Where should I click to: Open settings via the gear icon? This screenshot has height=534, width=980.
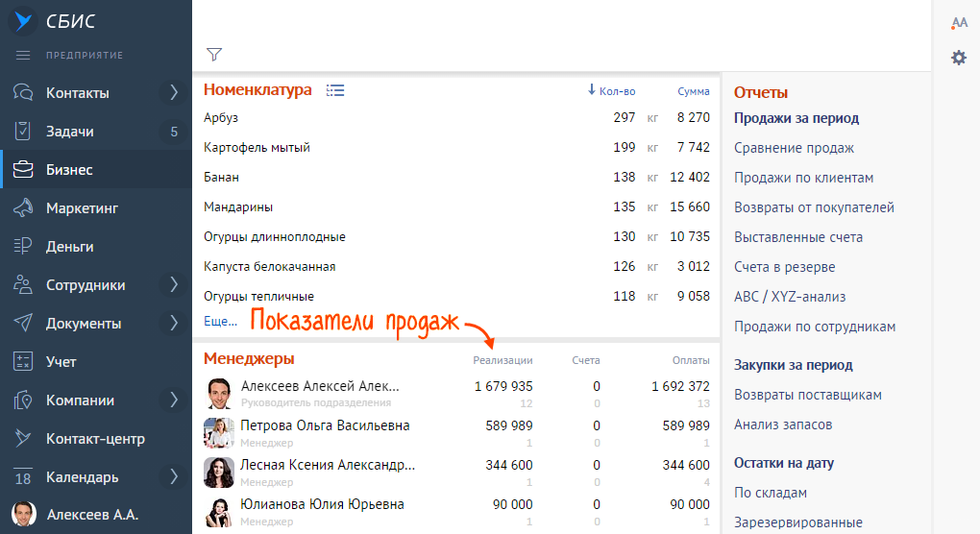tap(958, 58)
